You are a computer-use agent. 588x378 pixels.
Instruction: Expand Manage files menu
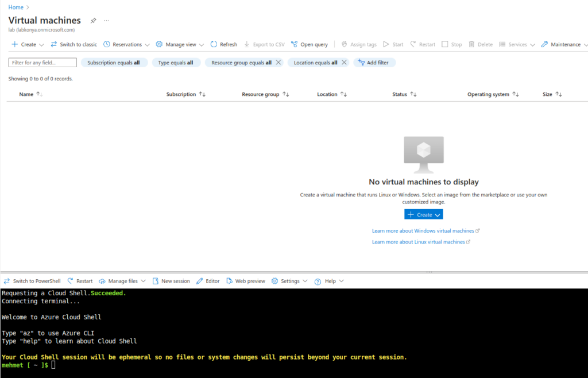[122, 281]
